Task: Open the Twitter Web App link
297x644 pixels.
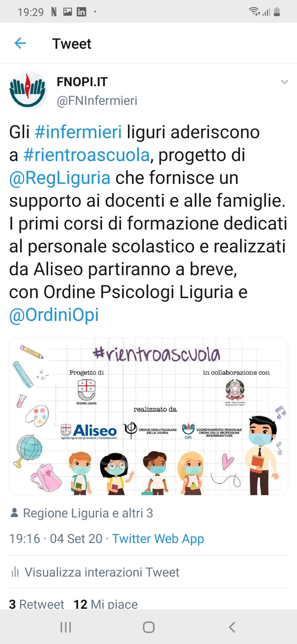Action: (158, 539)
